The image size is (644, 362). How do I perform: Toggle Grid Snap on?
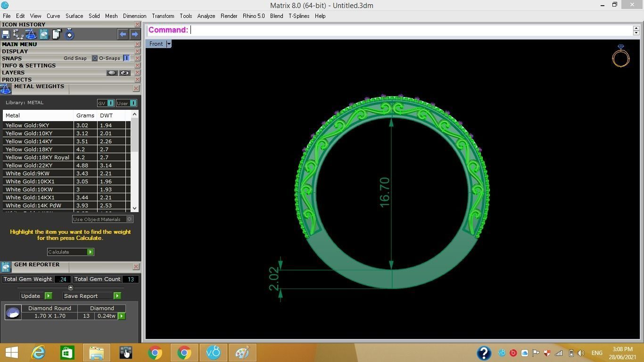coord(94,58)
